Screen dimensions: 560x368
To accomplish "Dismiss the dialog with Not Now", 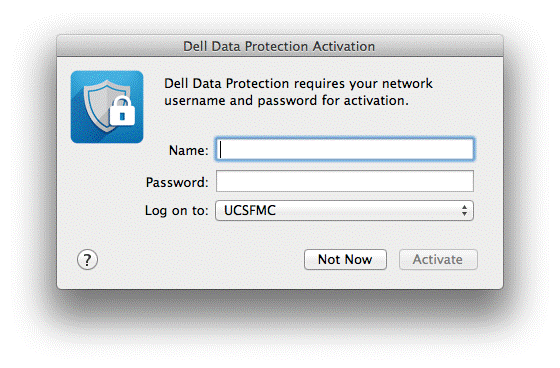I will tap(345, 259).
